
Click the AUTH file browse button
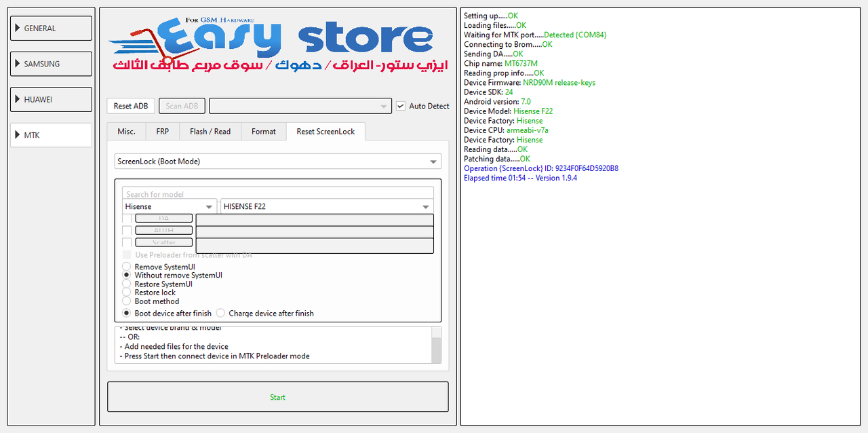[x=164, y=231]
